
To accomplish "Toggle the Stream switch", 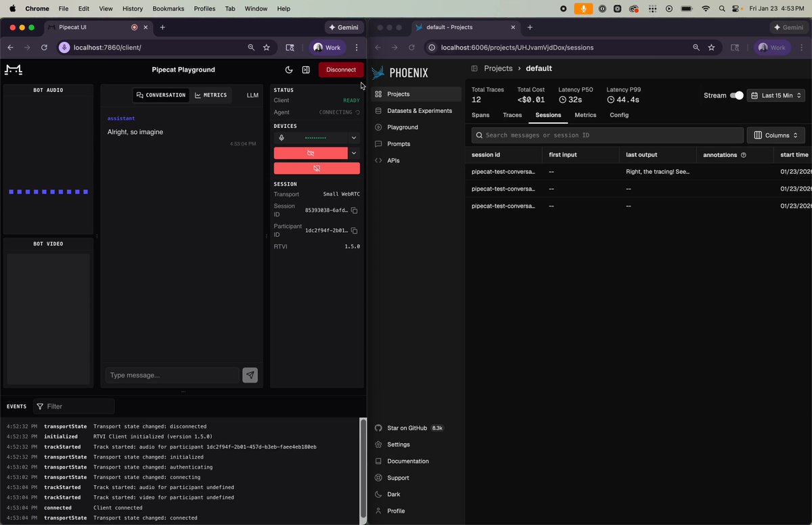I will coord(736,95).
